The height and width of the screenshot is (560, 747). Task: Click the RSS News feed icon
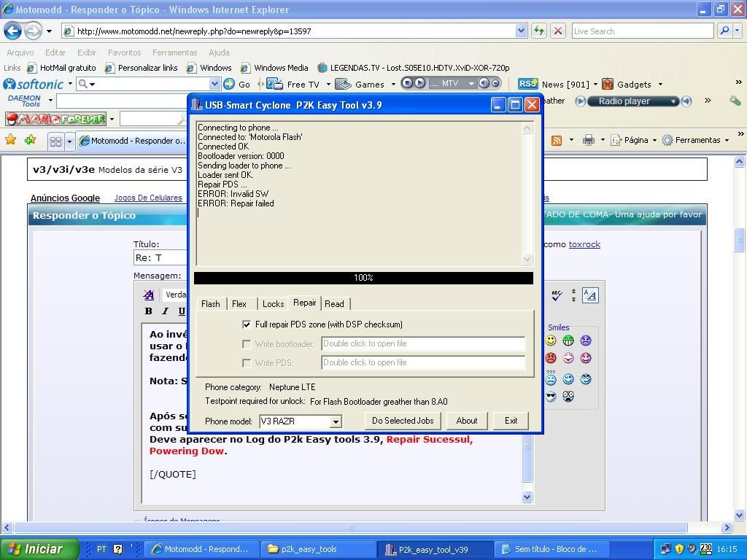point(528,84)
